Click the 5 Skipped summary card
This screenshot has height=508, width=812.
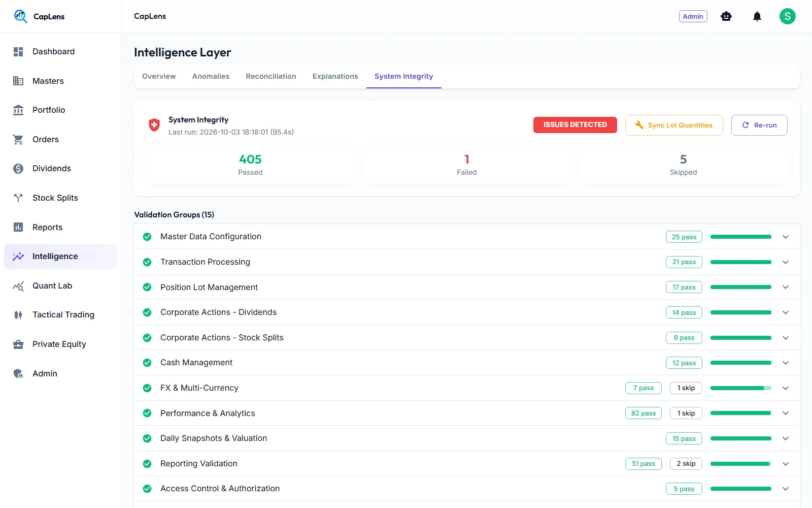tap(683, 165)
